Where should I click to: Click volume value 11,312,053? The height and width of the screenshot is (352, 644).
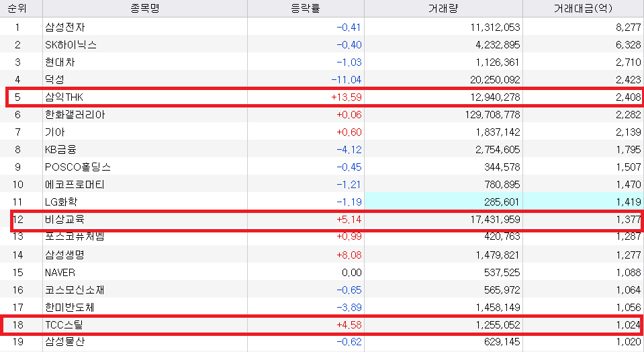pyautogui.click(x=495, y=28)
